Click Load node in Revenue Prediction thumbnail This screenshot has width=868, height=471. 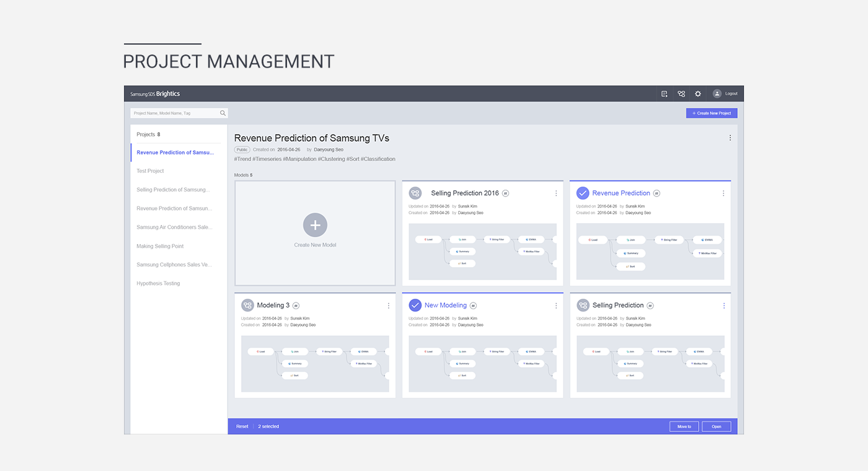tap(593, 240)
